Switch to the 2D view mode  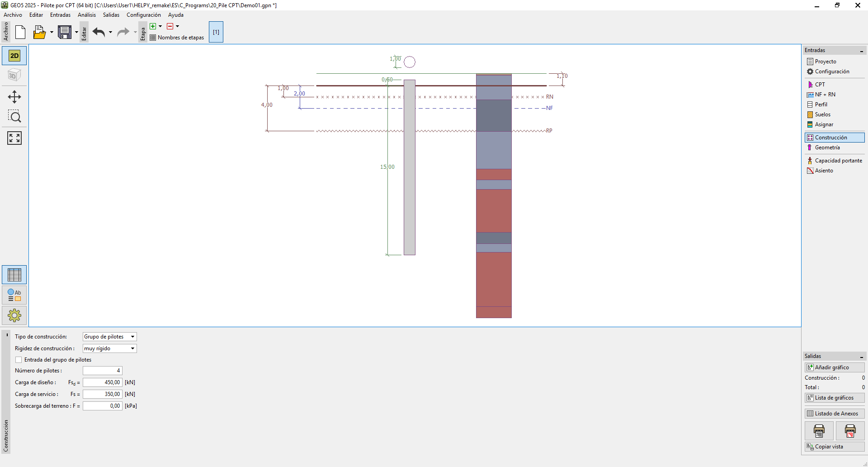(x=14, y=56)
